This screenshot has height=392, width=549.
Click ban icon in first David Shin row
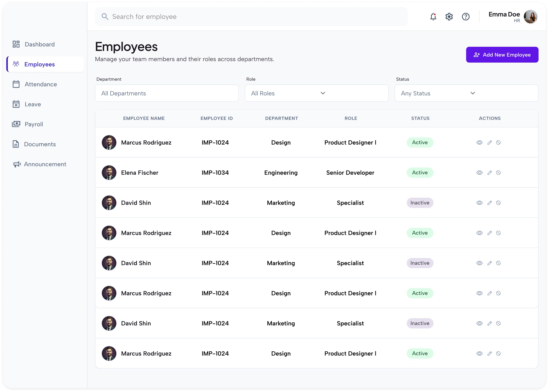tap(498, 203)
